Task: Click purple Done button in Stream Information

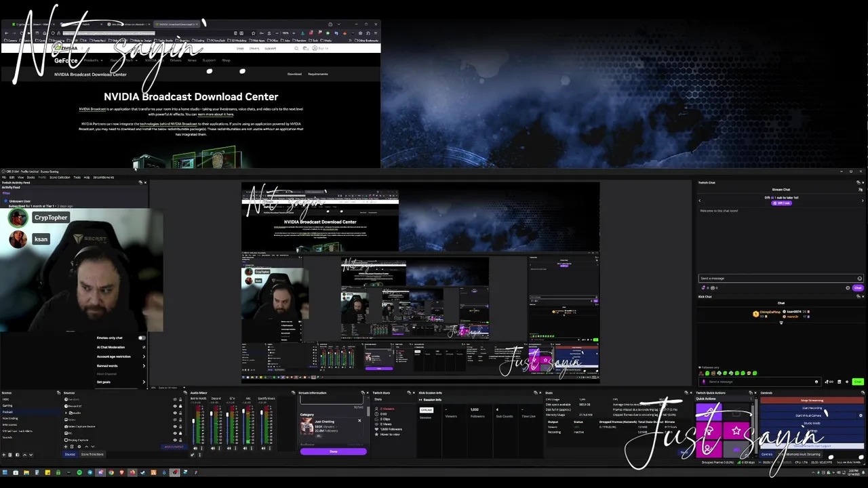Action: pos(333,451)
